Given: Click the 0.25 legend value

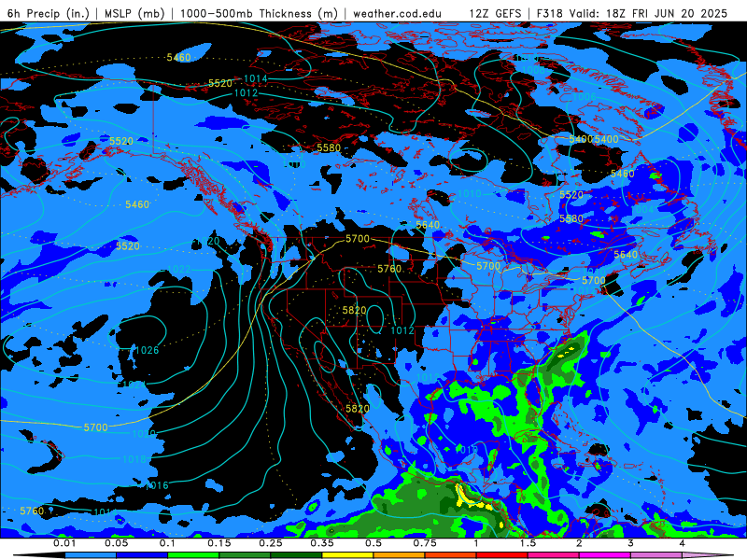Looking at the screenshot, I should (x=271, y=543).
